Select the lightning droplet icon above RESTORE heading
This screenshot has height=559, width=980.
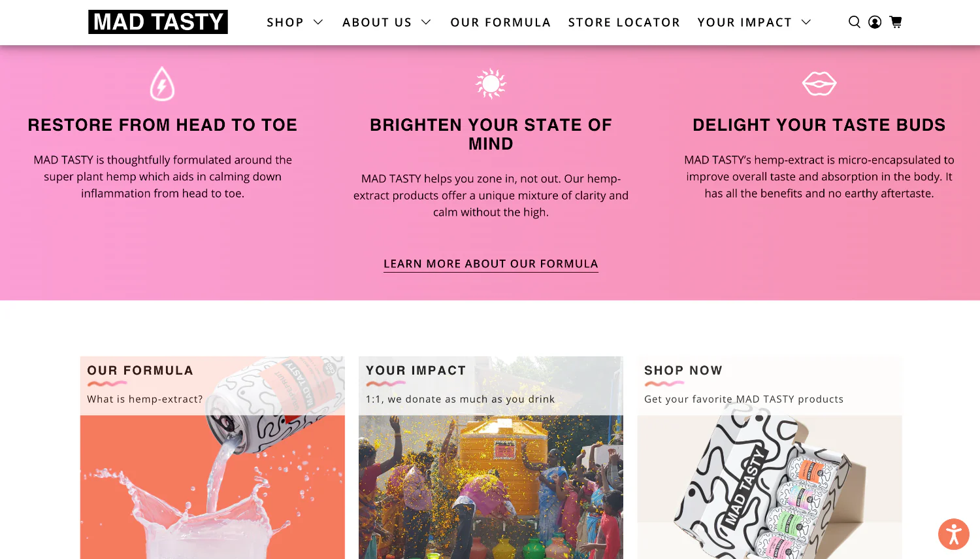[163, 84]
